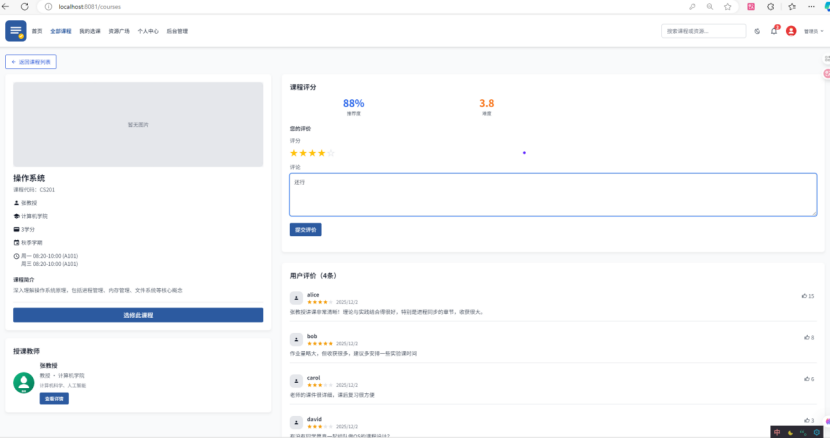Click carol's reviewer avatar icon

[x=296, y=381]
